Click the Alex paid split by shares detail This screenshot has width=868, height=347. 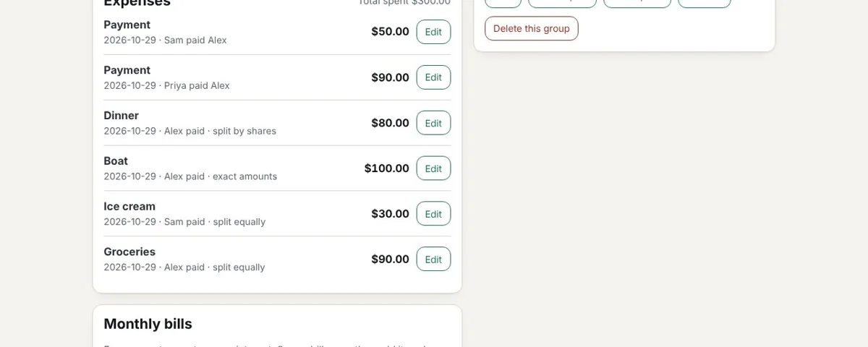220,132
